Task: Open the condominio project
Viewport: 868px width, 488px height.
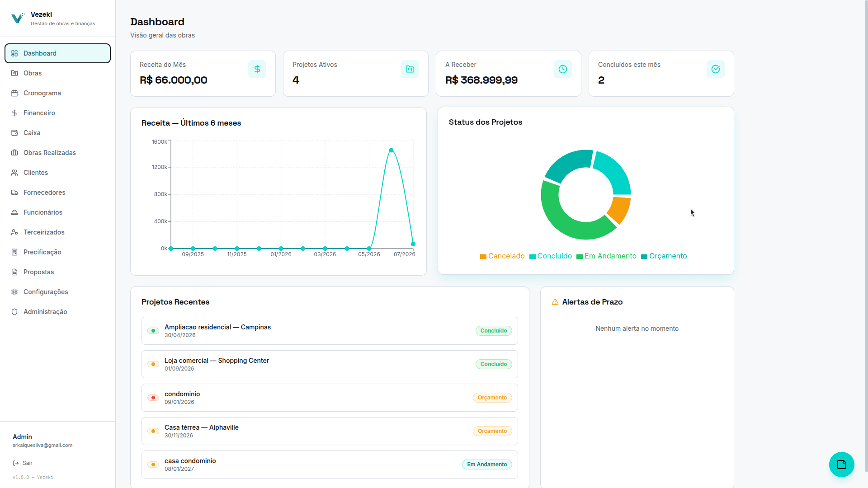Action: tap(330, 398)
